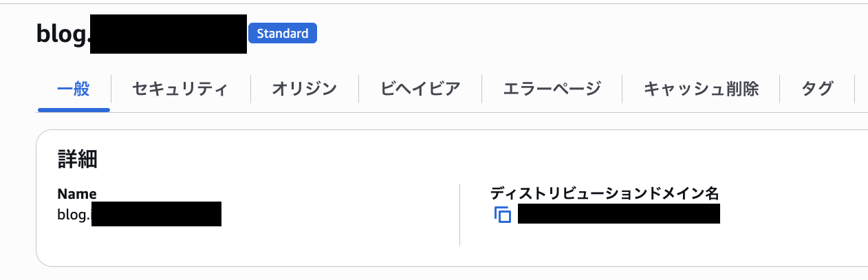Screen dimensions: 868x280
Task: Click the "blog." text in page title
Action: pos(63,34)
